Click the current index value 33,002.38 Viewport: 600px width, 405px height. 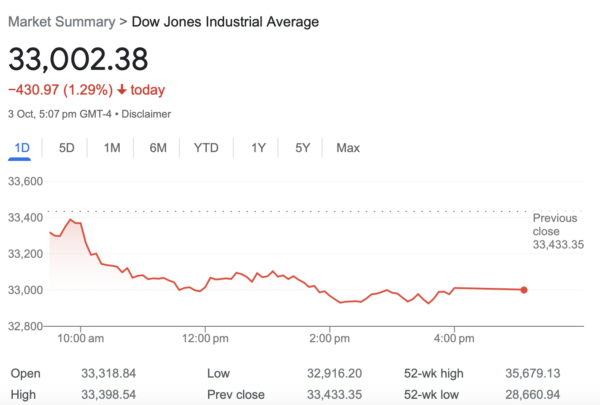(75, 59)
